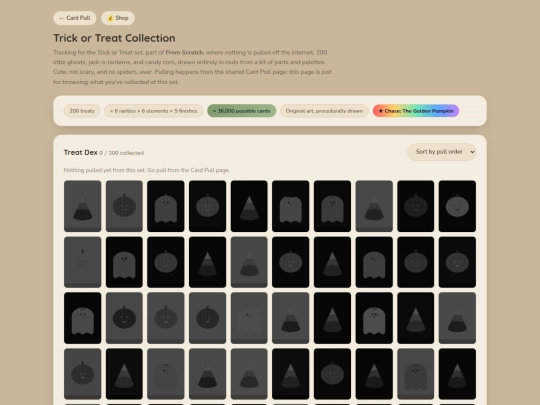Select second-row second card, black ghost
Viewport: 540px width, 405px height.
(124, 262)
